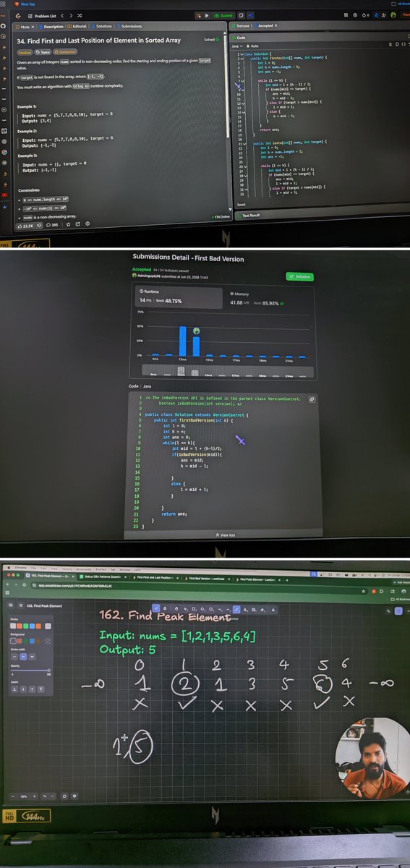The width and height of the screenshot is (410, 868).
Task: Zoom out the Excalidraw canvas
Action: (x=13, y=796)
